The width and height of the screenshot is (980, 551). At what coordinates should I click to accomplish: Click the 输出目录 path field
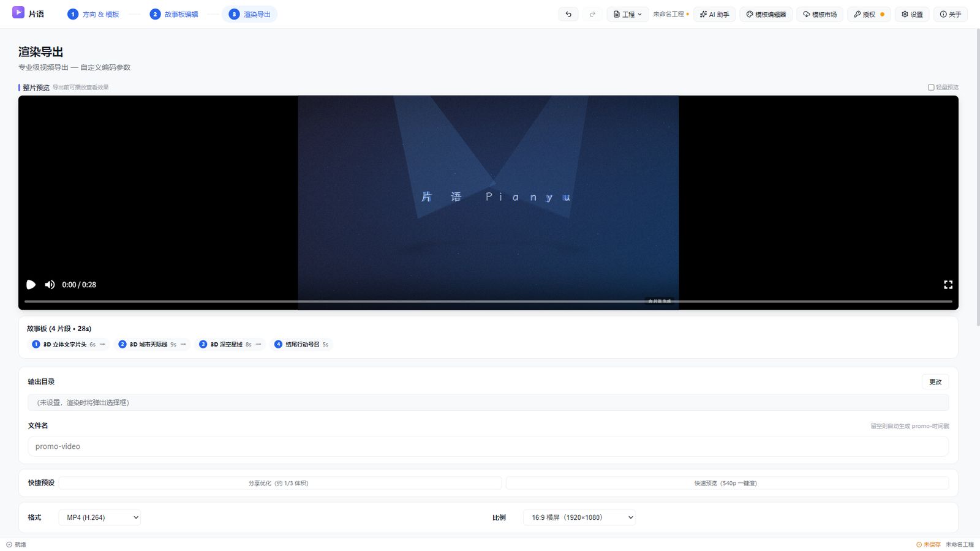pos(488,402)
